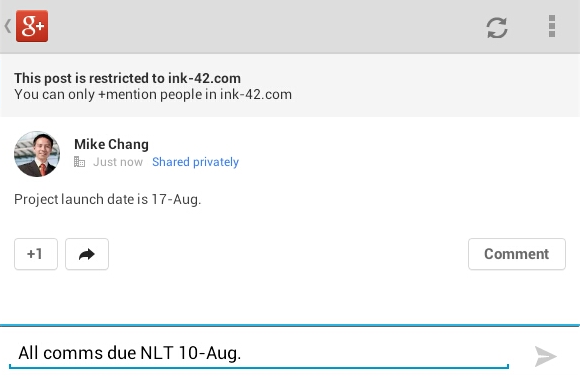Tap the red Google+ app logo
Image resolution: width=580 pixels, height=377 pixels.
click(32, 26)
